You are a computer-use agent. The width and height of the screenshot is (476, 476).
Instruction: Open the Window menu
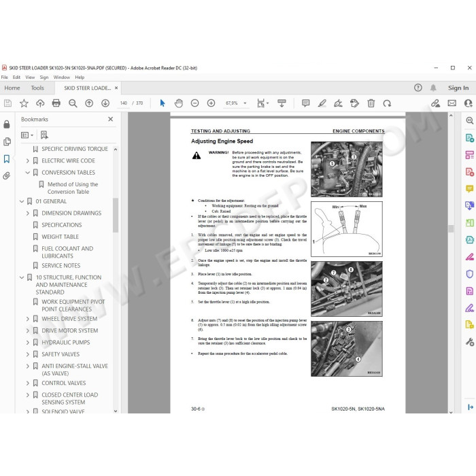tap(62, 78)
